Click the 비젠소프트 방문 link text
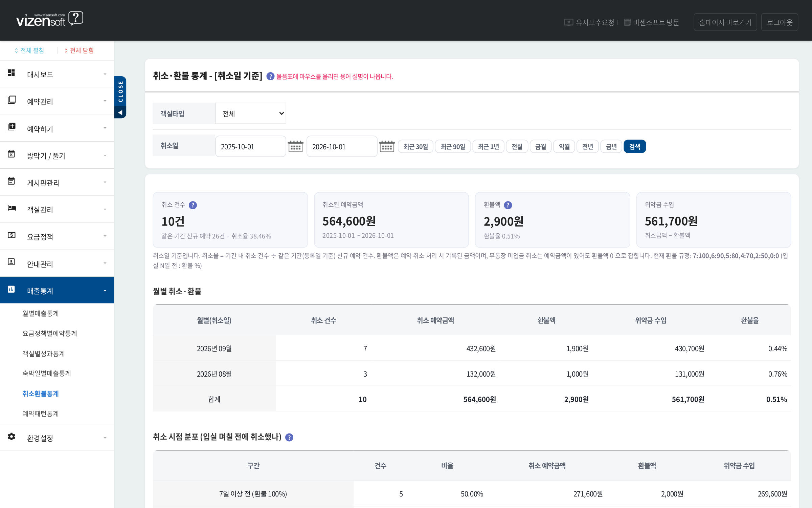This screenshot has height=508, width=812. 656,22
